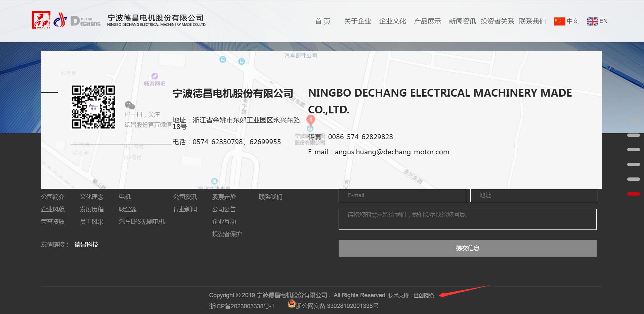
Task: Submit the form with 提交信息 button
Action: [467, 248]
